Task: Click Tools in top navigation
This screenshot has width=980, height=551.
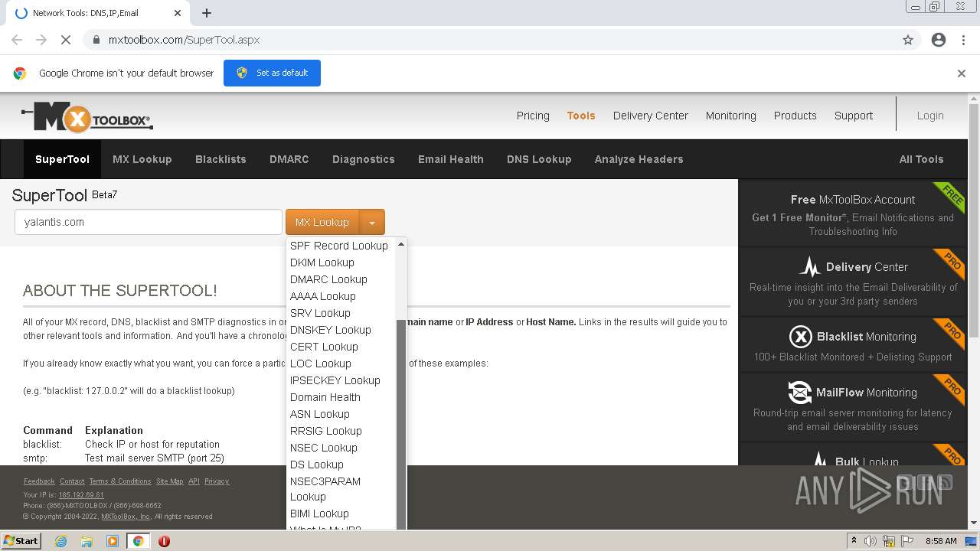Action: pos(581,116)
